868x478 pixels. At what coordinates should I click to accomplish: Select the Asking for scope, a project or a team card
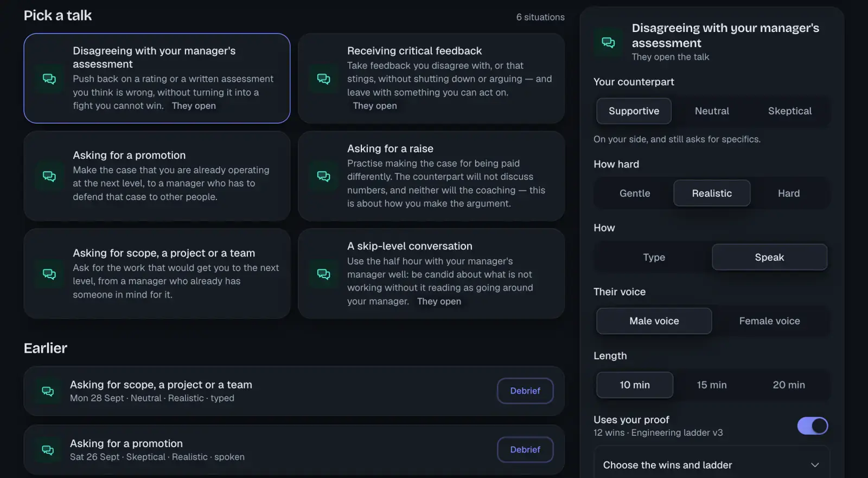click(157, 274)
